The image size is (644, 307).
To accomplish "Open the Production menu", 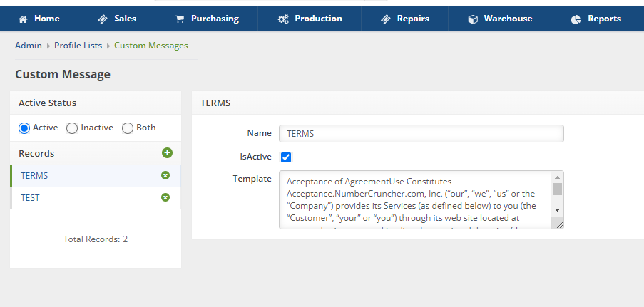I will point(310,19).
